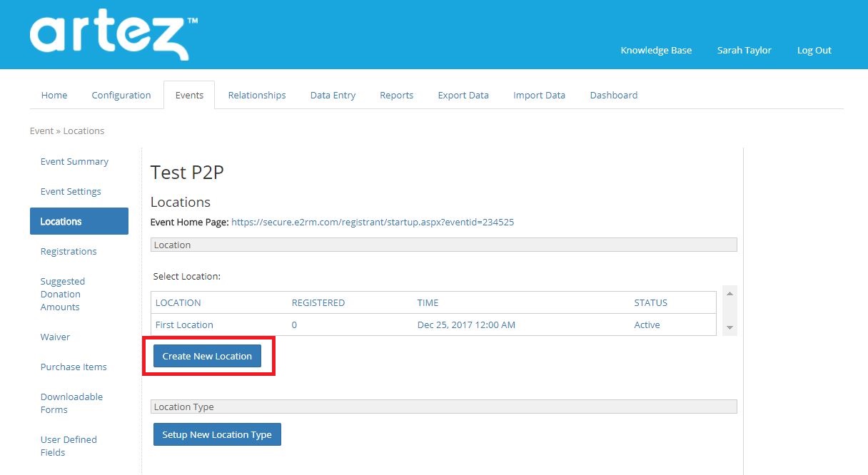Viewport: 868px width, 475px height.
Task: Open User Defined Fields in sidebar
Action: pyautogui.click(x=69, y=446)
